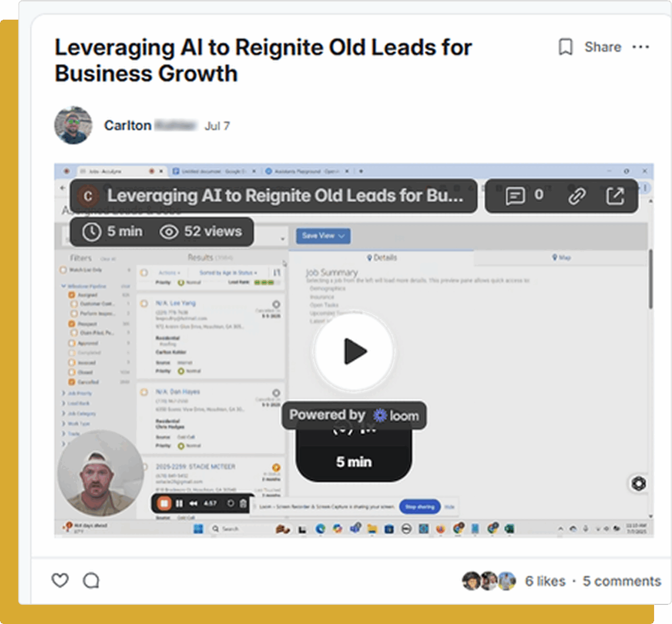The width and height of the screenshot is (672, 624).
Task: Toggle the Cancelled milestone checkbox
Action: tap(72, 382)
